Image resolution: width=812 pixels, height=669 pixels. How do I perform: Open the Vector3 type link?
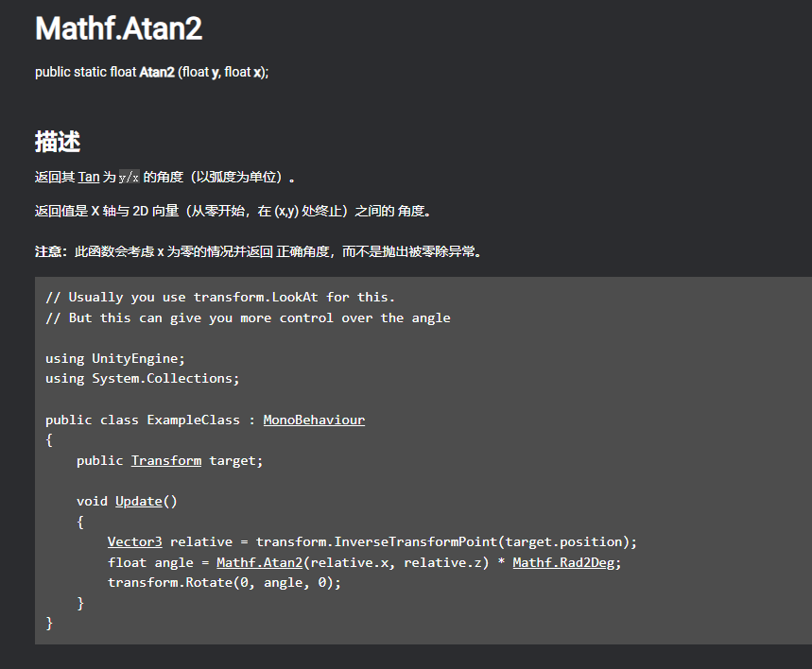point(134,541)
